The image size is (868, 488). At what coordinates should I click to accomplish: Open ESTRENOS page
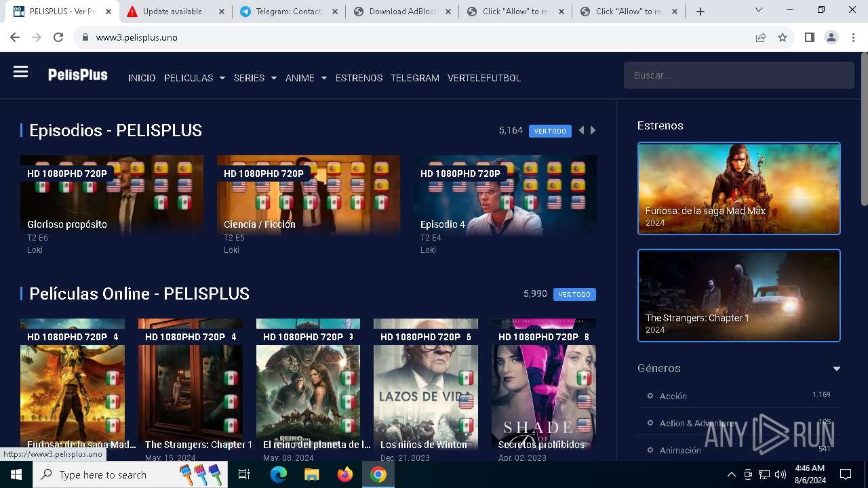pos(359,78)
